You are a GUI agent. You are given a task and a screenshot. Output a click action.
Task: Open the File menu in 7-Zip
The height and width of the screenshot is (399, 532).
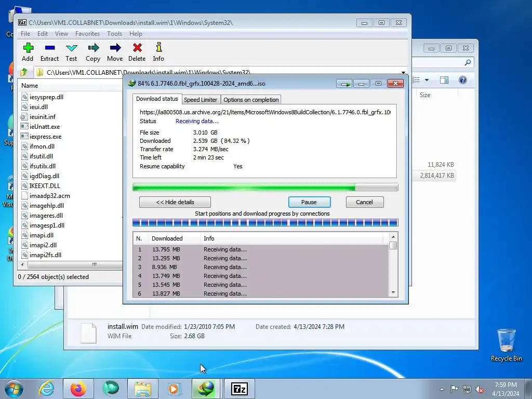click(25, 34)
